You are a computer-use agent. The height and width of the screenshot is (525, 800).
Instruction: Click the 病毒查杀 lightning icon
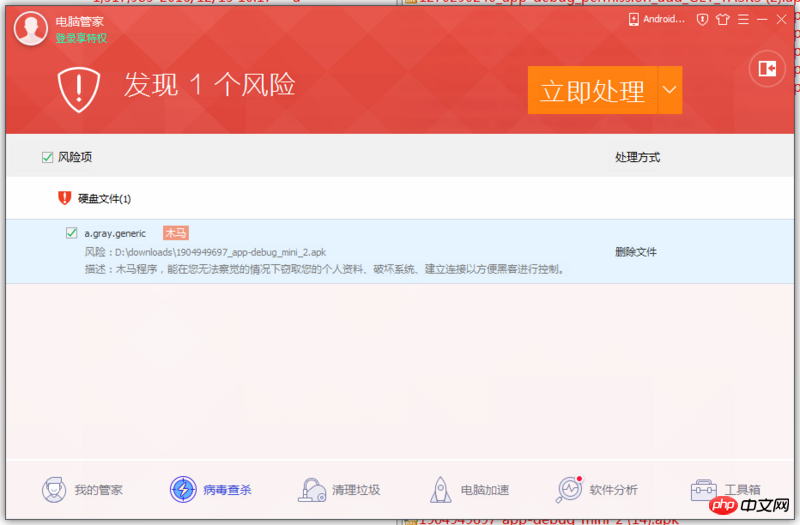point(183,490)
